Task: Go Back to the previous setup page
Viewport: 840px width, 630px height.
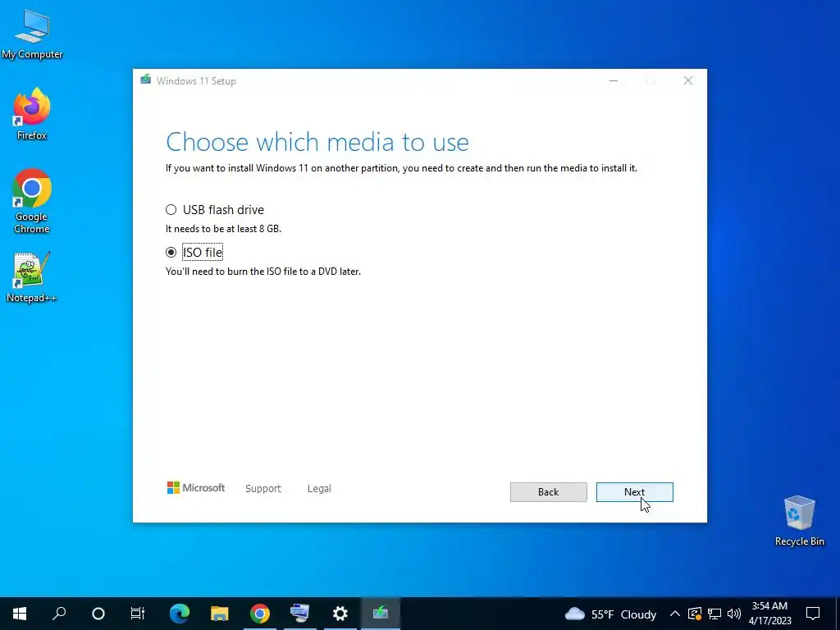Action: pos(548,492)
